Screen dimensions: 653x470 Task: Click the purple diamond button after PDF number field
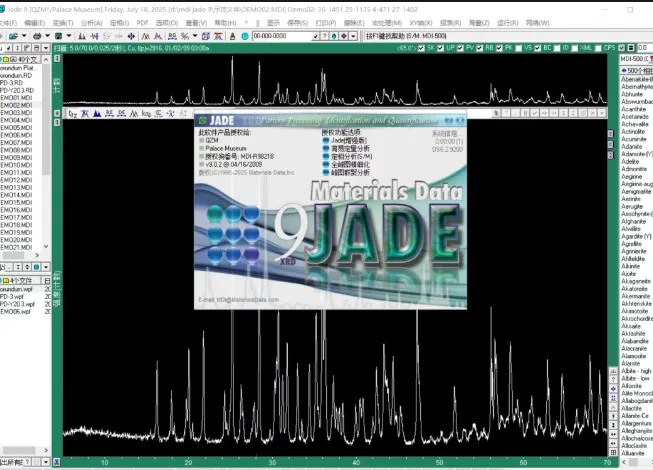tap(344, 36)
